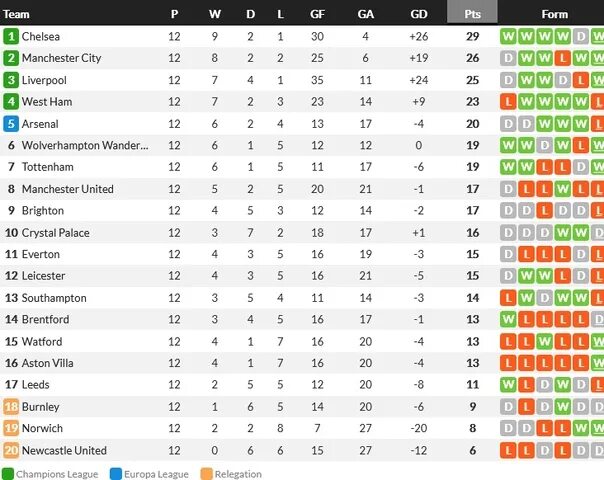The width and height of the screenshot is (604, 480).
Task: Click Tottenham's points value 19
Action: [x=473, y=167]
